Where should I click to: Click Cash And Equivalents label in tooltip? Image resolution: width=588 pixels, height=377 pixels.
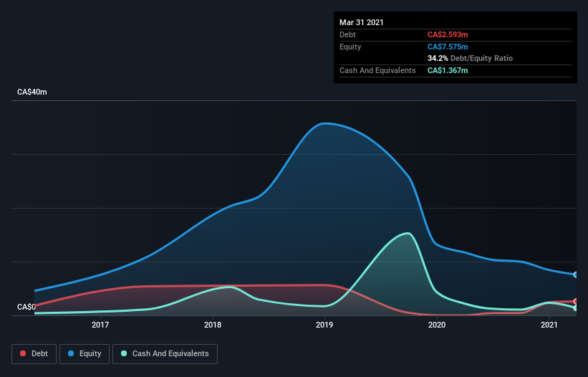[377, 70]
